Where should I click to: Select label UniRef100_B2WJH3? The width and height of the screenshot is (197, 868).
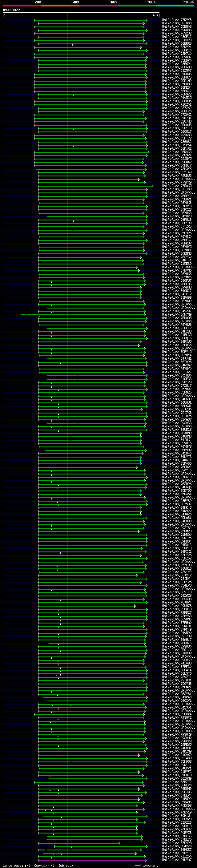tap(177, 121)
